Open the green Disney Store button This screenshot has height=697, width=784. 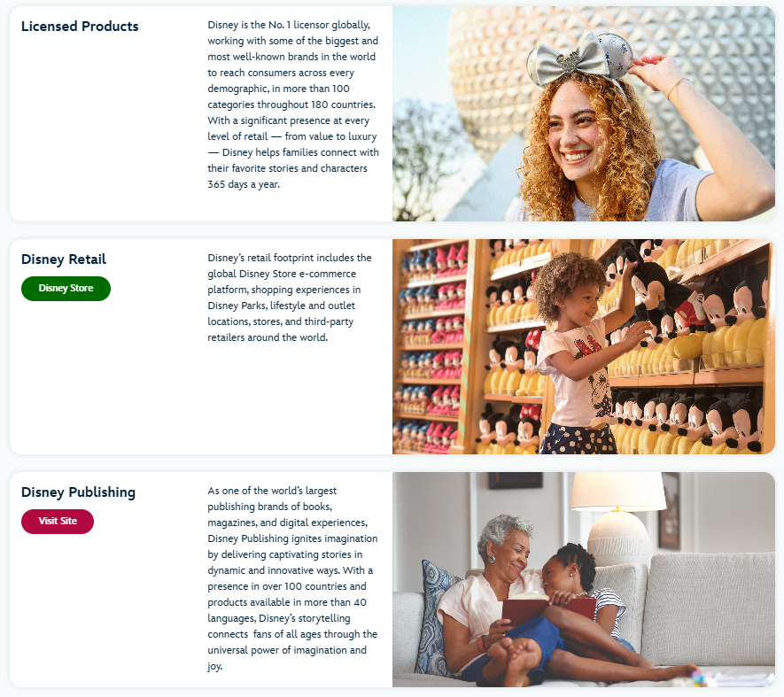tap(66, 289)
